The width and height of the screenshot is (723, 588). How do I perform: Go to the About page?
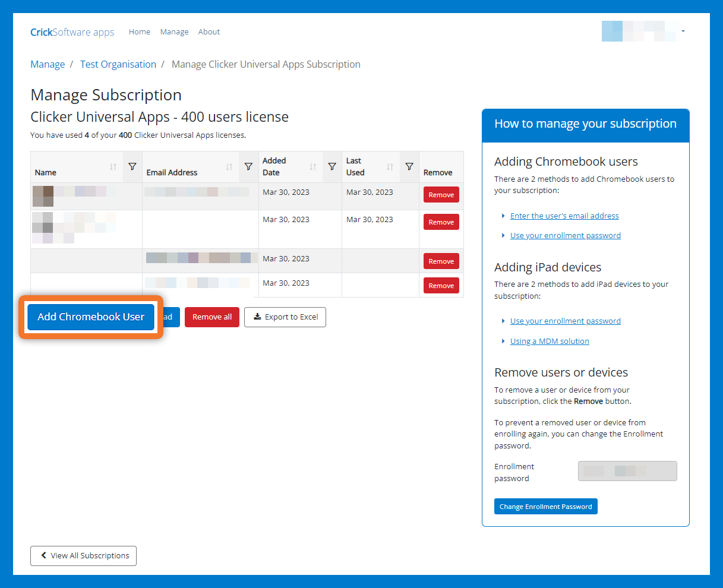click(209, 32)
